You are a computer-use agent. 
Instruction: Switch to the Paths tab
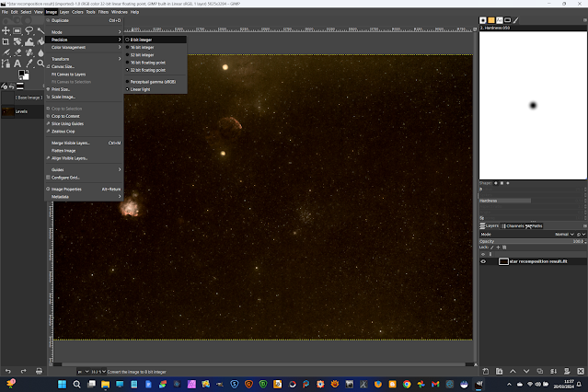click(x=534, y=225)
